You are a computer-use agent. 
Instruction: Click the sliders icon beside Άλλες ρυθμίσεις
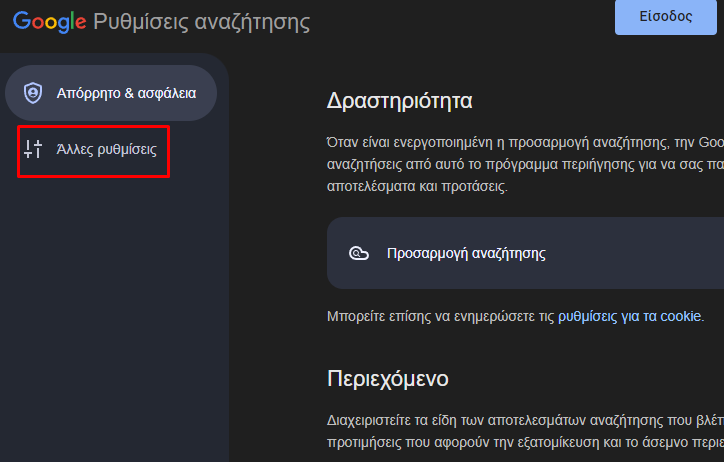(33, 149)
